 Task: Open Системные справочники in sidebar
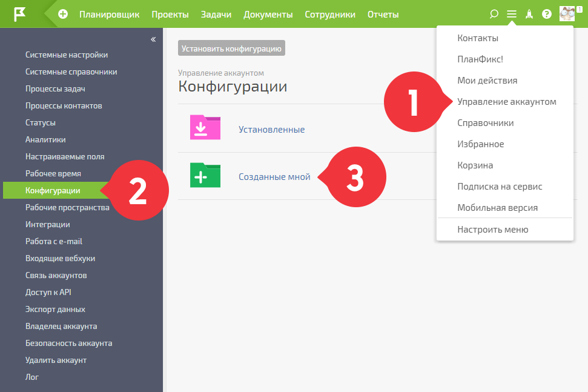[71, 71]
